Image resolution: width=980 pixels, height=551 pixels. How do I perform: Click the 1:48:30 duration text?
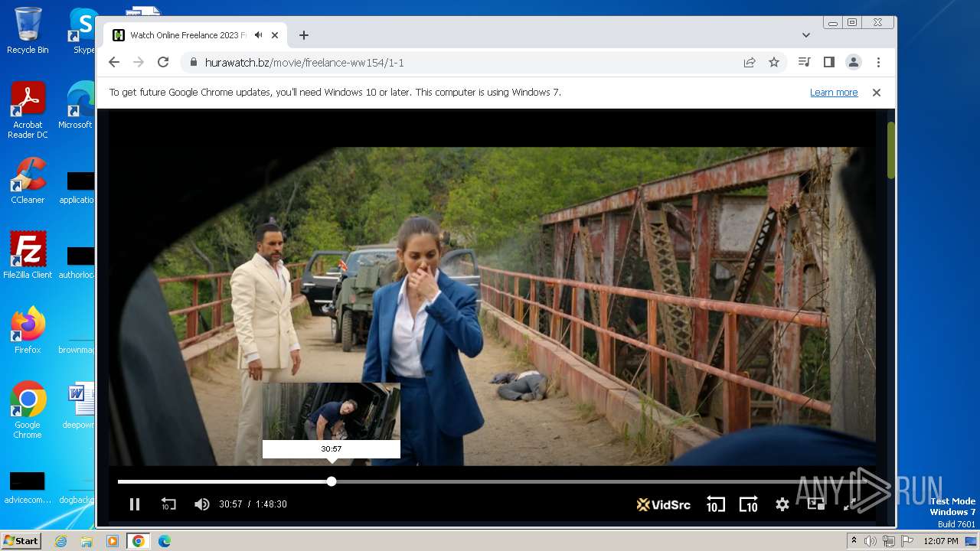point(271,504)
